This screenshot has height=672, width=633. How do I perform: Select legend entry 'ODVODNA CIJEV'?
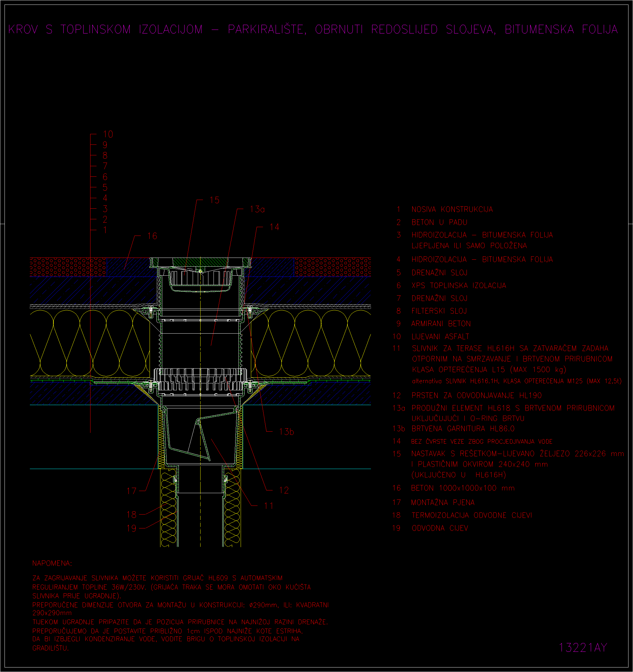point(440,528)
